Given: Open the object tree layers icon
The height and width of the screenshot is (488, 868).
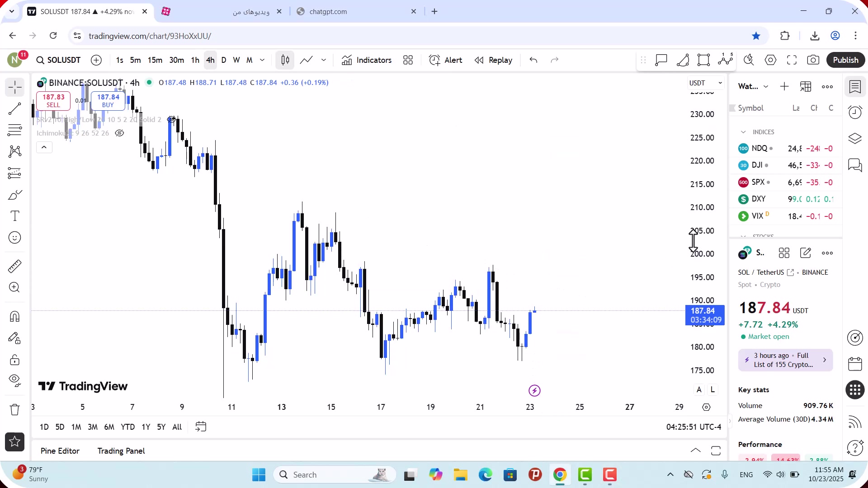Looking at the screenshot, I should [x=855, y=138].
